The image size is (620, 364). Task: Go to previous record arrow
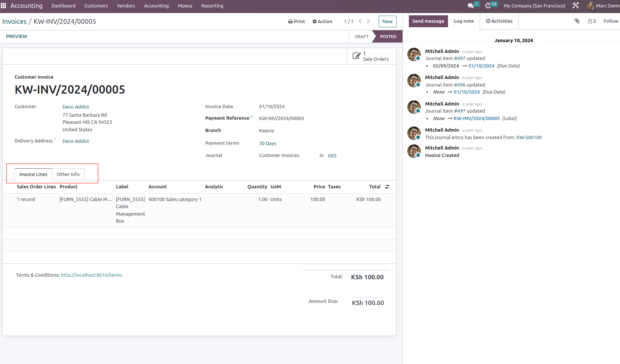(x=360, y=21)
